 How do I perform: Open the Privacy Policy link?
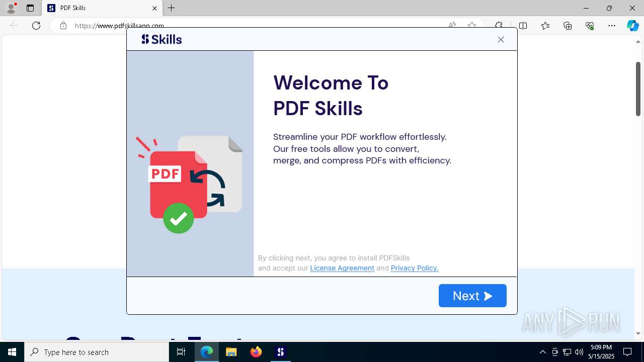[415, 268]
